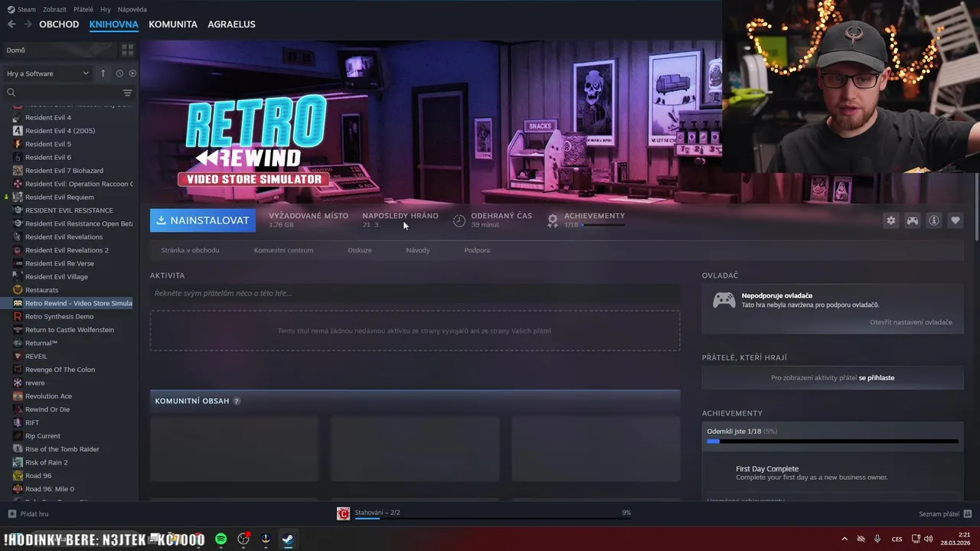Select Road 96: Mile 0
The image size is (980, 551).
pyautogui.click(x=49, y=489)
